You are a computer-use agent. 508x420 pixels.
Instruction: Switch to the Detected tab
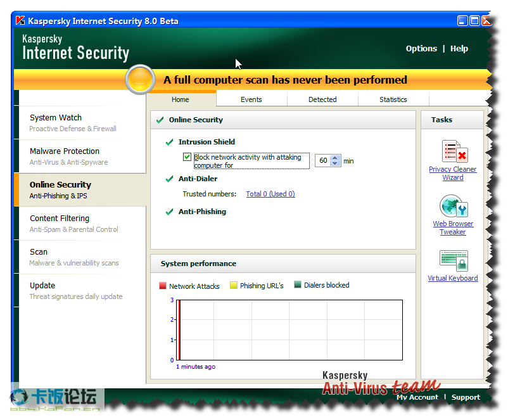(x=322, y=99)
